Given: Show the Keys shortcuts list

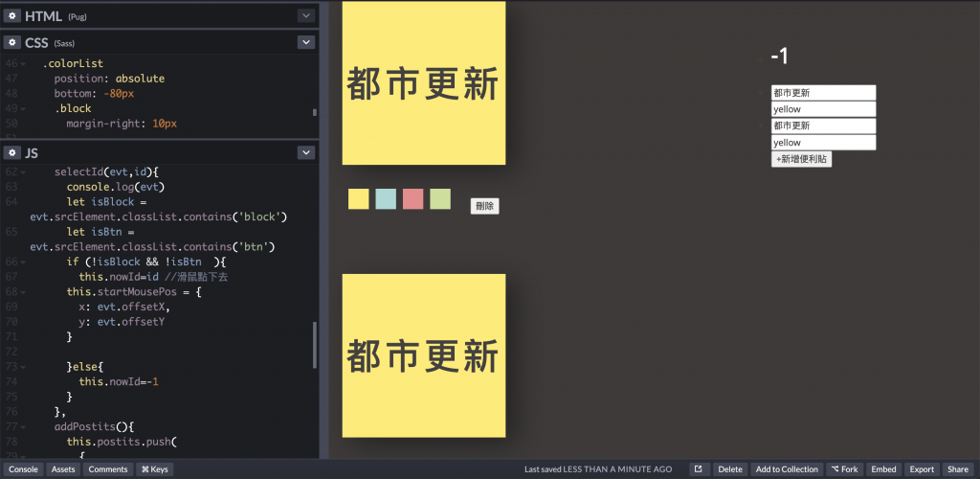Looking at the screenshot, I should [154, 469].
